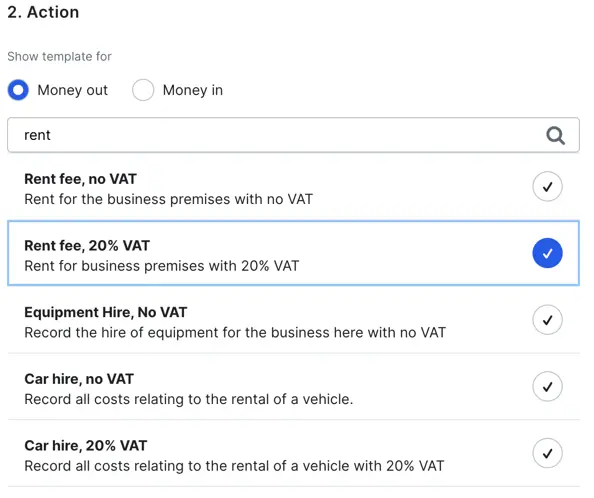Click description about hire of equipment with no VAT
The height and width of the screenshot is (498, 594).
(235, 333)
